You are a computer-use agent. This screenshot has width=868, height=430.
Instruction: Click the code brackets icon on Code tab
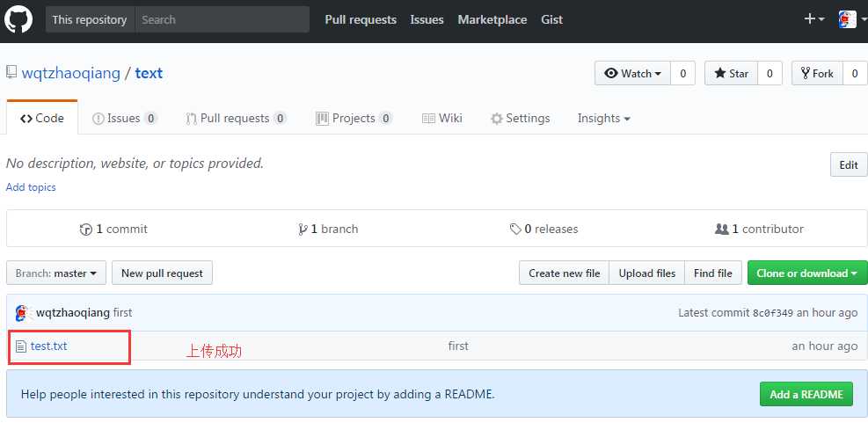pyautogui.click(x=26, y=119)
